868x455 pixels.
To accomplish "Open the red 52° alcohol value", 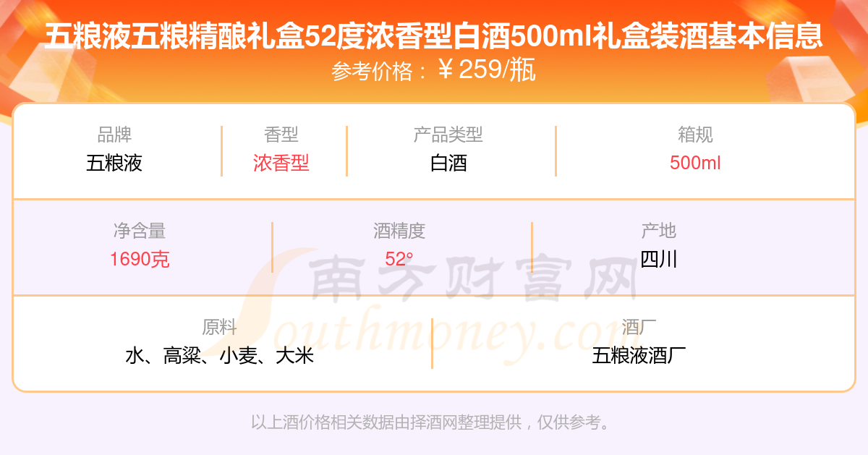I will (x=399, y=259).
